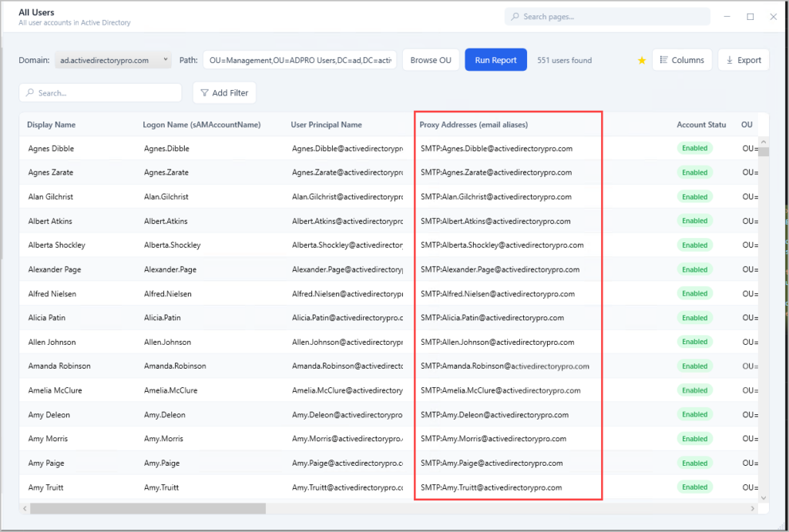Maximize the All Users window
789x532 pixels.
[750, 17]
